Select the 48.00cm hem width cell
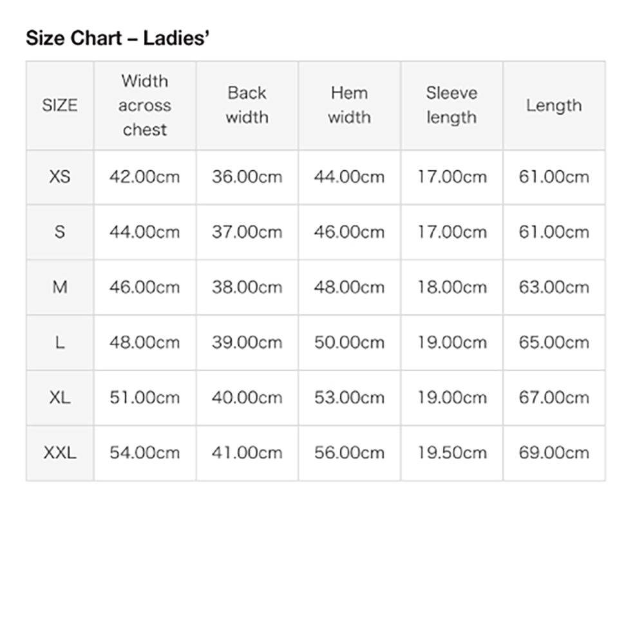The width and height of the screenshot is (644, 644). [x=350, y=287]
